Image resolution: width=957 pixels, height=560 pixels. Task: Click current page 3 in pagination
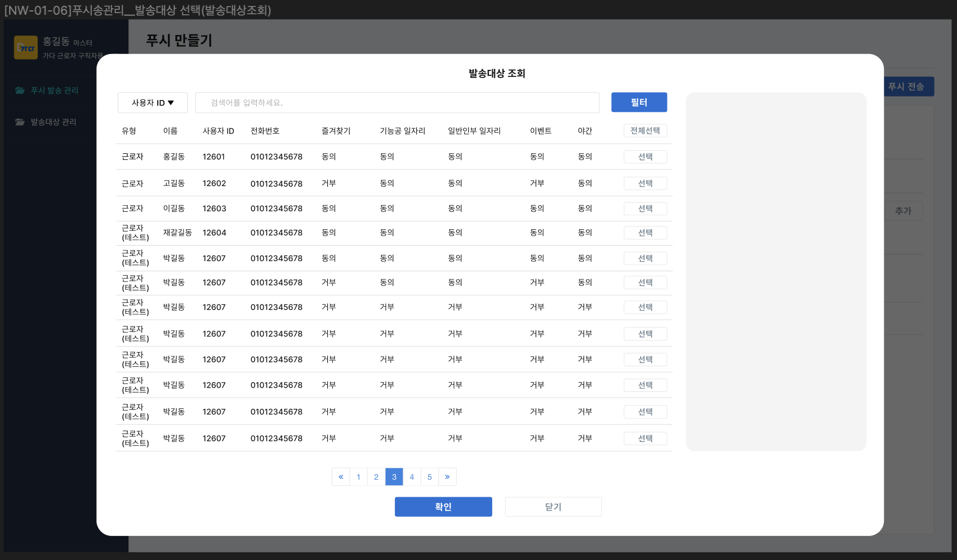click(x=394, y=477)
